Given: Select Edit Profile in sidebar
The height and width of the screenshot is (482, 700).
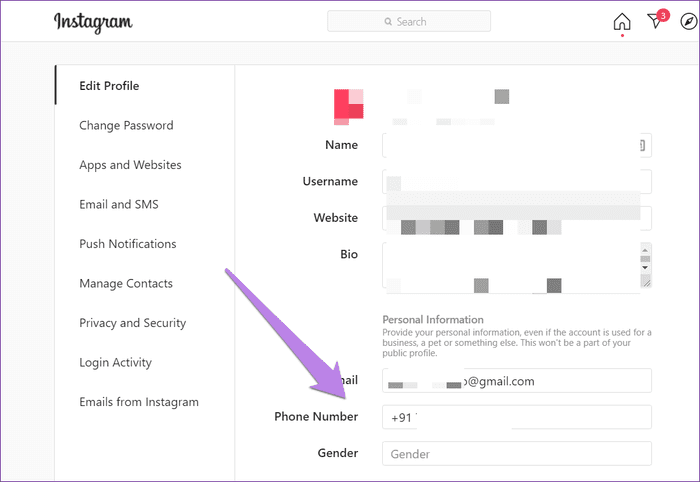Looking at the screenshot, I should (x=109, y=86).
